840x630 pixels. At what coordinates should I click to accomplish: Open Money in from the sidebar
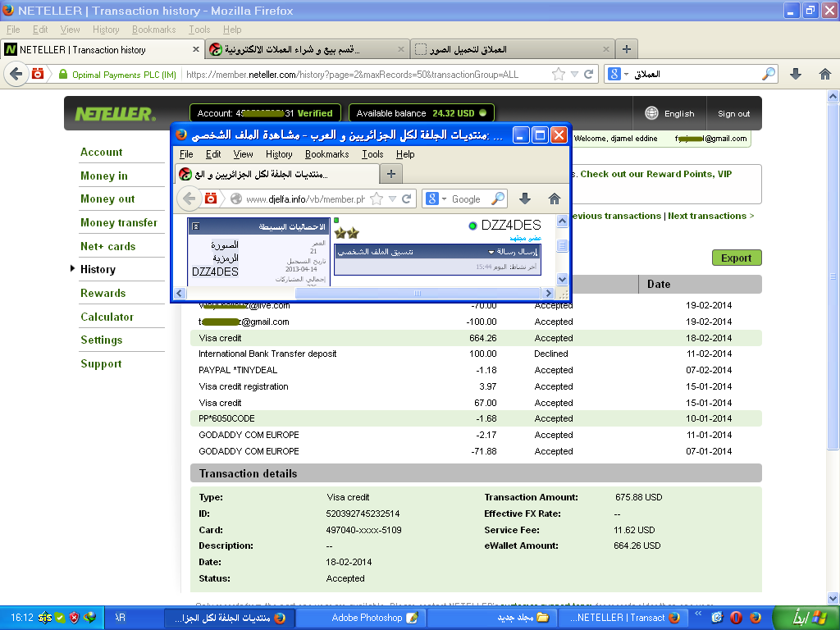[x=104, y=176]
